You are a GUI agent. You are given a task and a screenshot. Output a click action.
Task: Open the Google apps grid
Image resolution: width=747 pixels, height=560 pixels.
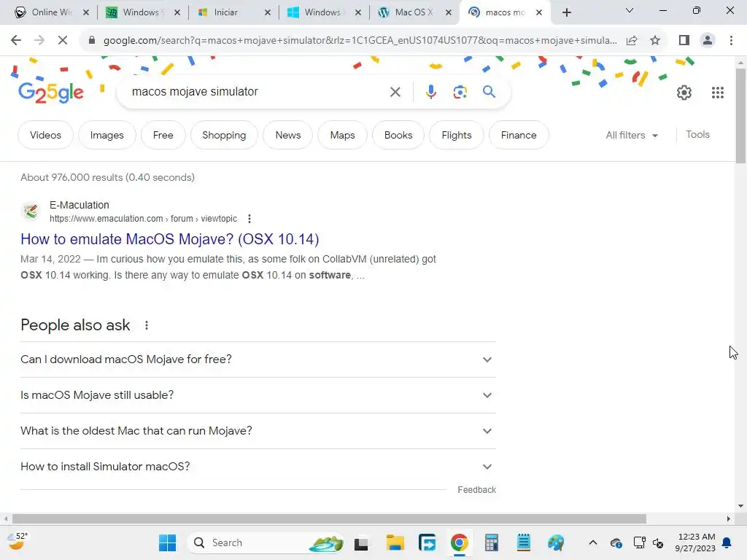(x=718, y=93)
